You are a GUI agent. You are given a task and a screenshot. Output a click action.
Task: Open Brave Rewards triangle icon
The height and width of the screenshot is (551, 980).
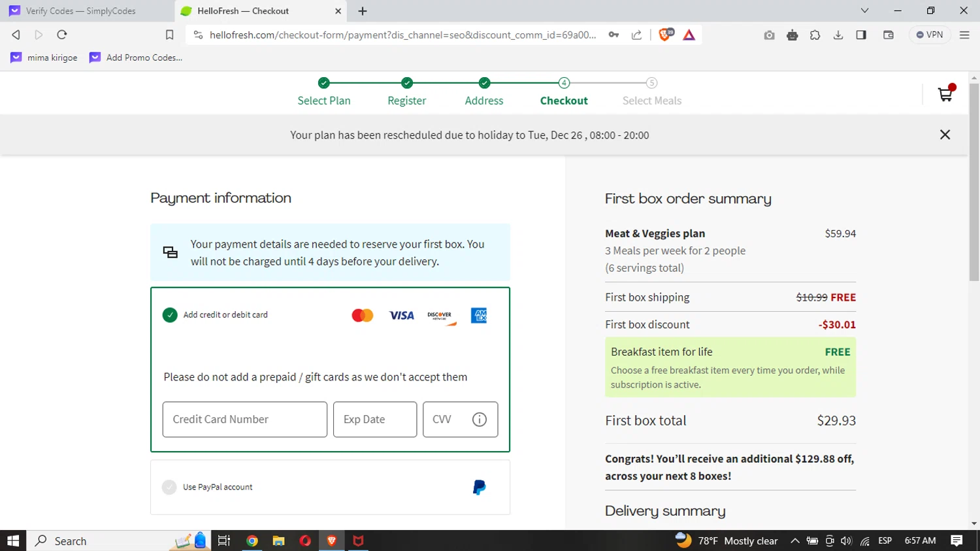[689, 35]
